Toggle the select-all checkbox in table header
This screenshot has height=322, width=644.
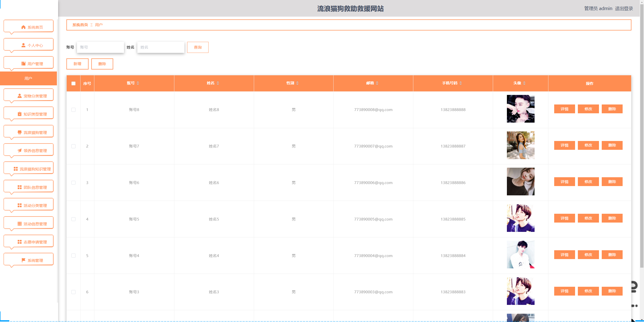point(73,83)
